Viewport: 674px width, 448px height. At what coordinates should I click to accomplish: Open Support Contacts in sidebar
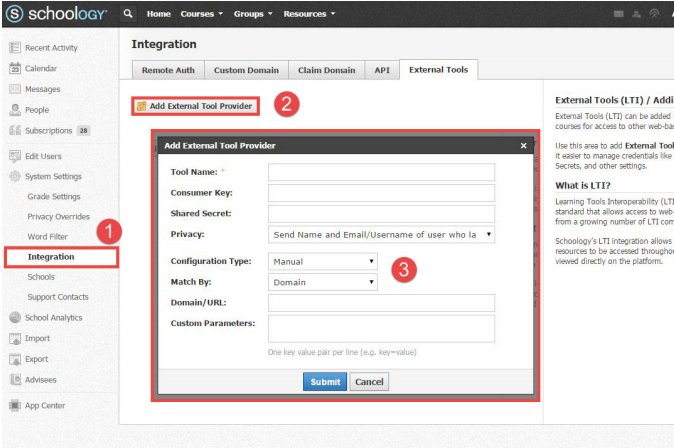click(x=58, y=297)
